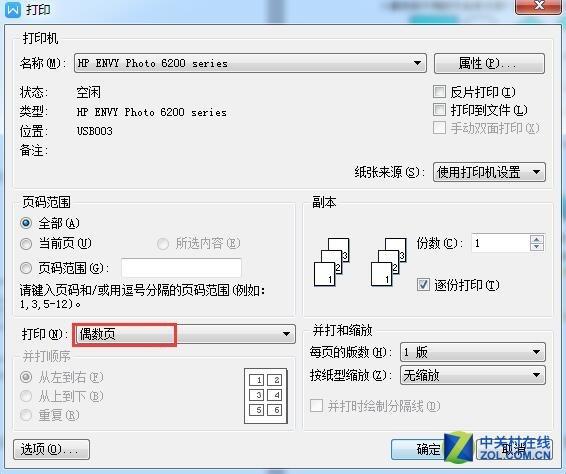Open the 偶数页 print dropdown
566x474 pixels.
184,334
